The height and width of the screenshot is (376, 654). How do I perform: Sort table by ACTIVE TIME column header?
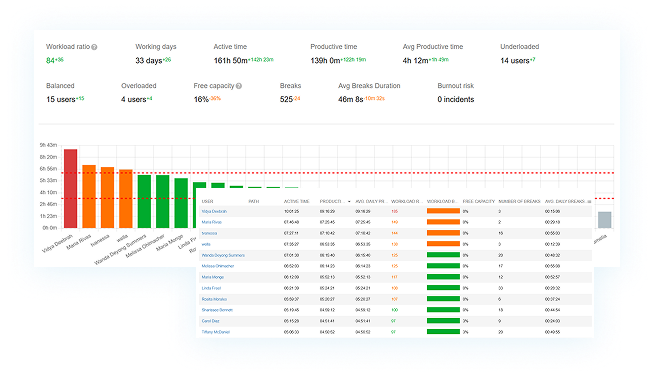[x=297, y=202]
